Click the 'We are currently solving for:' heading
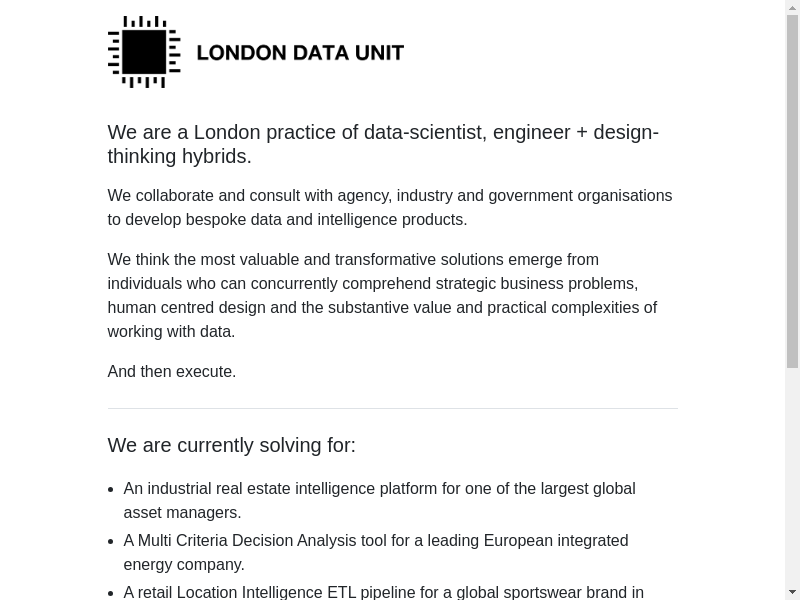Screen dimensions: 800x600 (231, 445)
